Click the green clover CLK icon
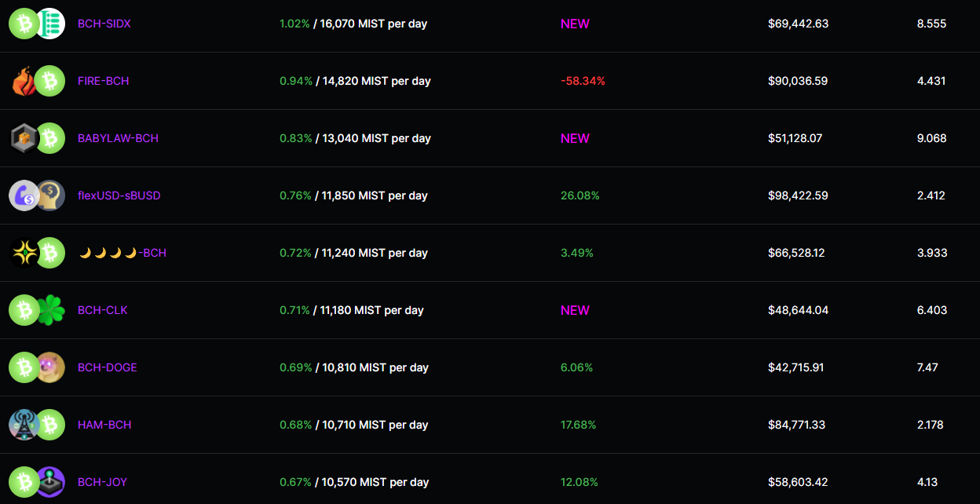The width and height of the screenshot is (980, 504). (x=50, y=310)
